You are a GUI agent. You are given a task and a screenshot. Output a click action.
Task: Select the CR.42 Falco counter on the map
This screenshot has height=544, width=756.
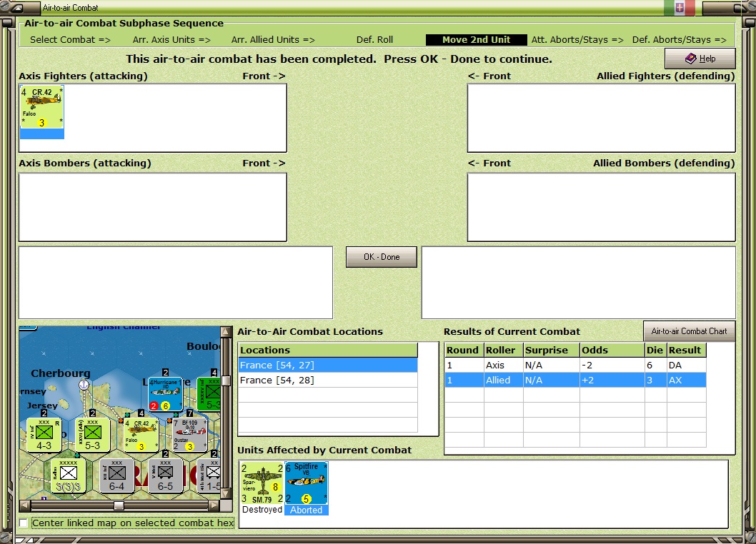point(141,435)
